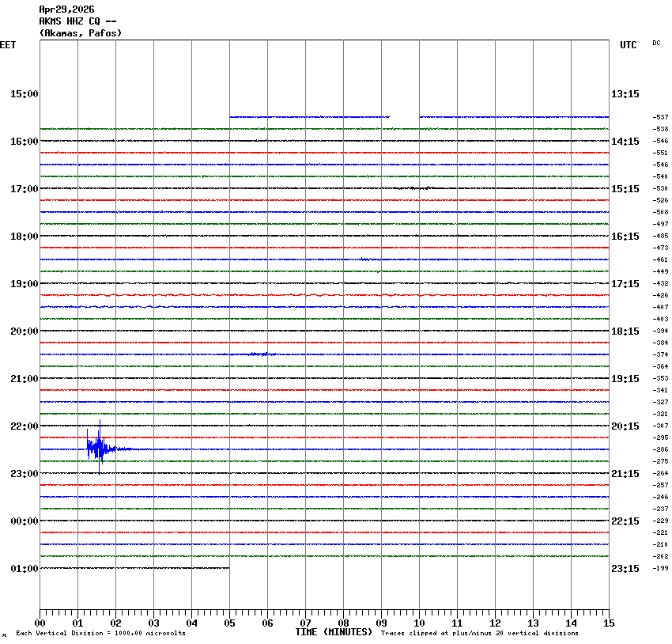Click the gap in the top blue trace
Image resolution: width=672 pixels, height=644 pixels.
coord(404,117)
